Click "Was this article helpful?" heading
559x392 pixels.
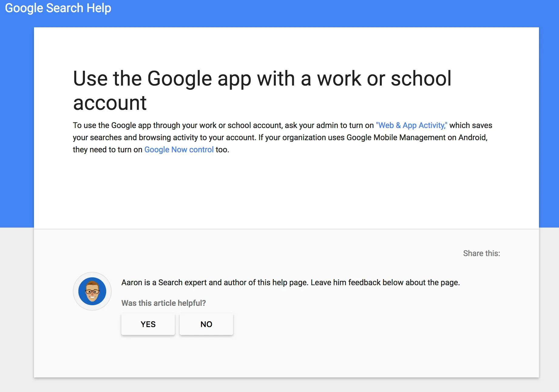click(x=163, y=303)
